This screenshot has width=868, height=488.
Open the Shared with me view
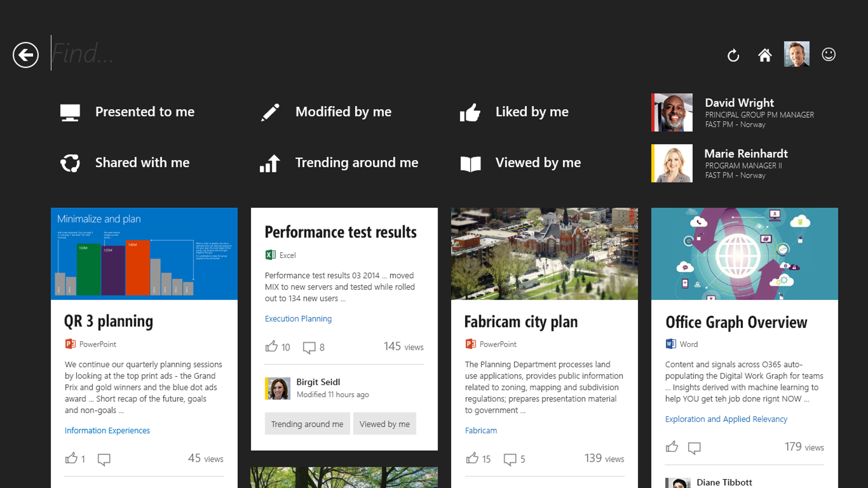coord(125,163)
